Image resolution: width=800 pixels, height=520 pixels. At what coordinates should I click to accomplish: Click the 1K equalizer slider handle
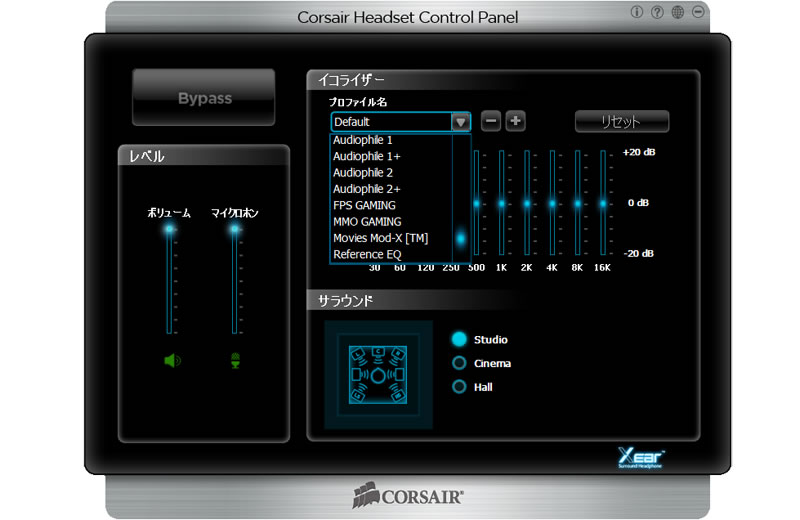502,204
